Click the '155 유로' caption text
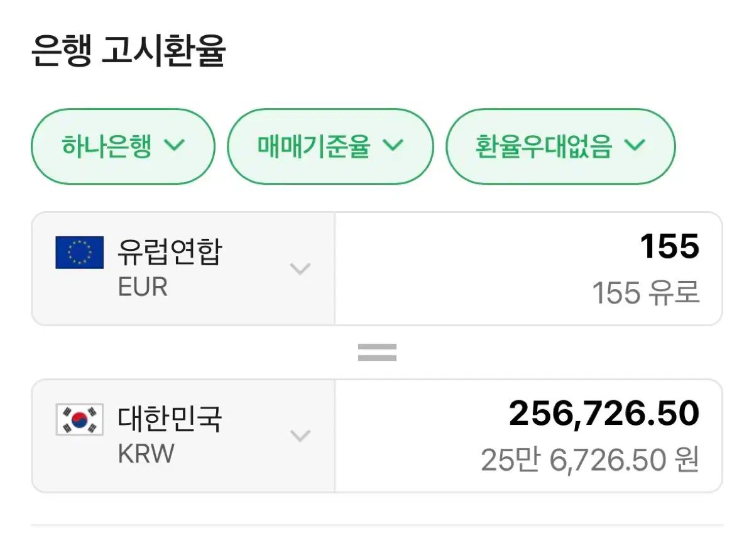 645,293
